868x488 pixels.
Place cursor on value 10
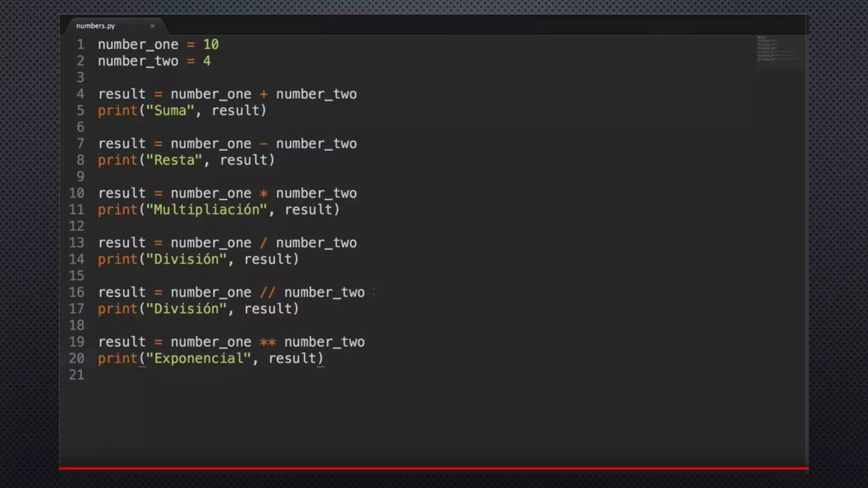(211, 44)
